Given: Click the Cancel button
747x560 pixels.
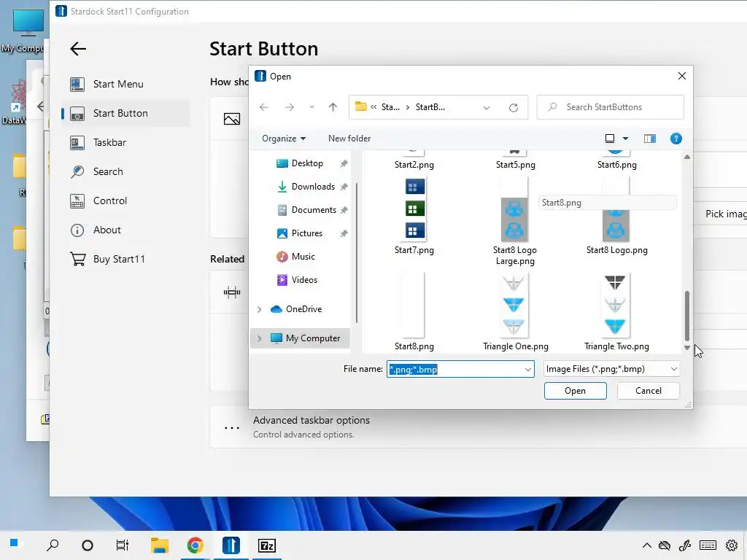Looking at the screenshot, I should point(648,391).
